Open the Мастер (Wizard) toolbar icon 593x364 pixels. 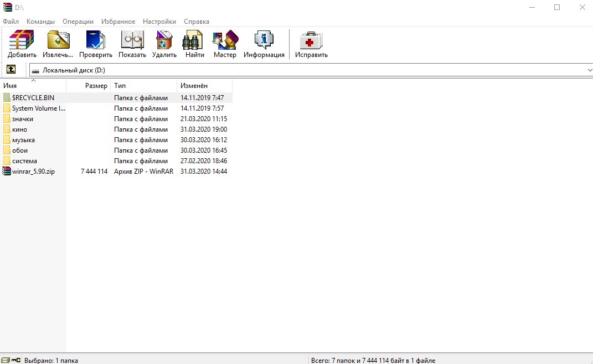coord(225,40)
